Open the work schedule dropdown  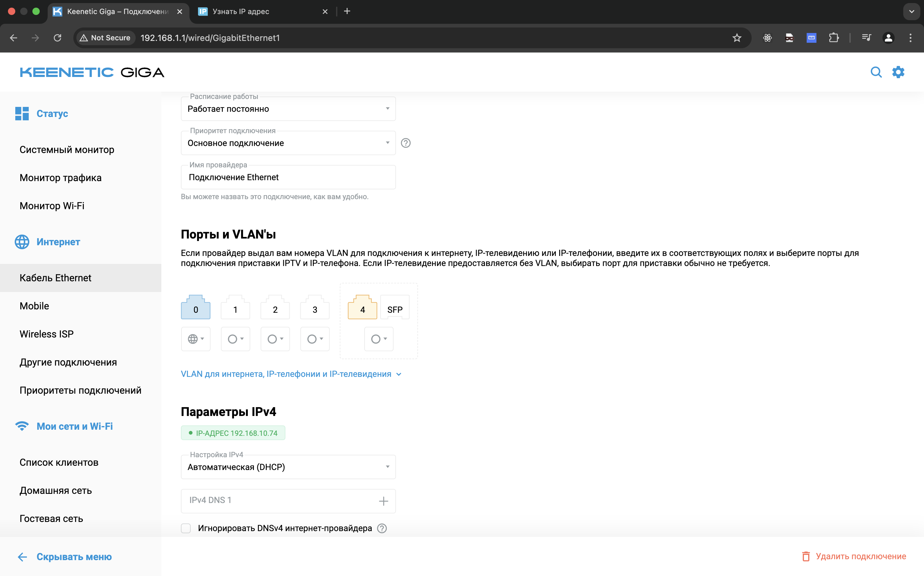coord(288,109)
